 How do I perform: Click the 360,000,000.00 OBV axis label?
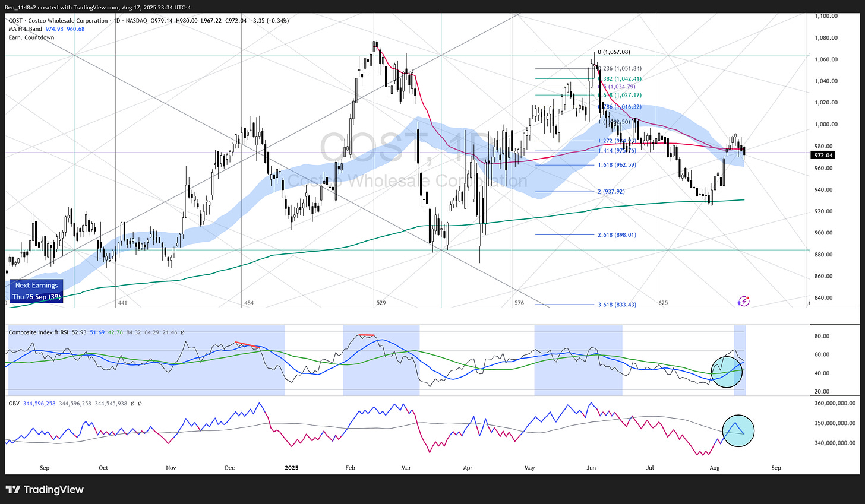(x=835, y=403)
